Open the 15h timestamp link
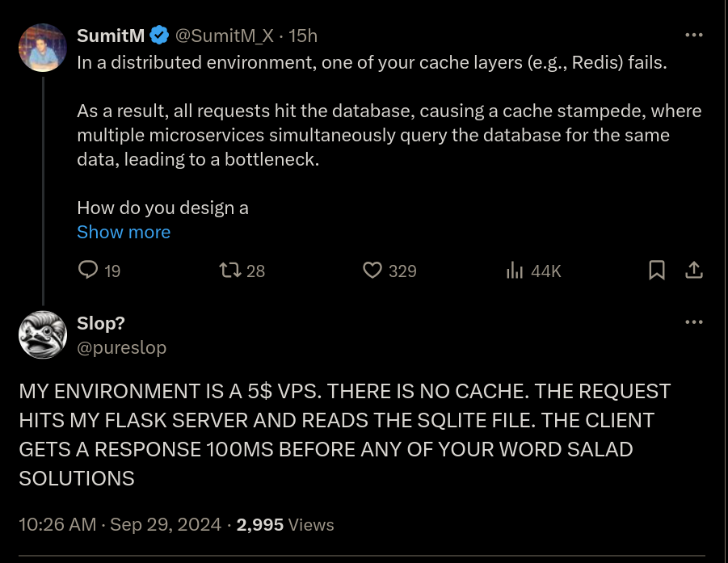728x563 pixels. 303,36
